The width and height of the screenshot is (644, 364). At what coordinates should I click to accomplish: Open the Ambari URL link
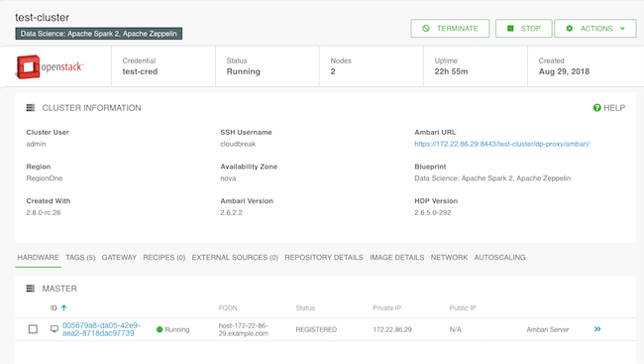pyautogui.click(x=502, y=144)
